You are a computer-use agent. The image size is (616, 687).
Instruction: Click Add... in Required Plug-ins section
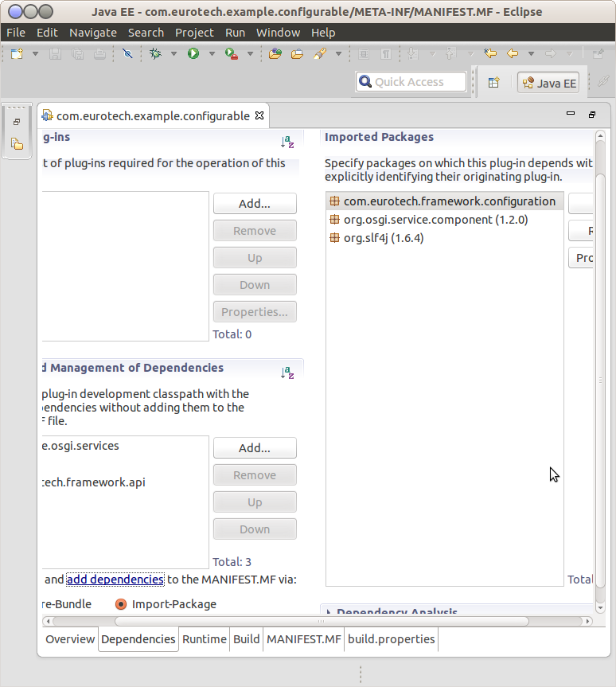point(255,203)
